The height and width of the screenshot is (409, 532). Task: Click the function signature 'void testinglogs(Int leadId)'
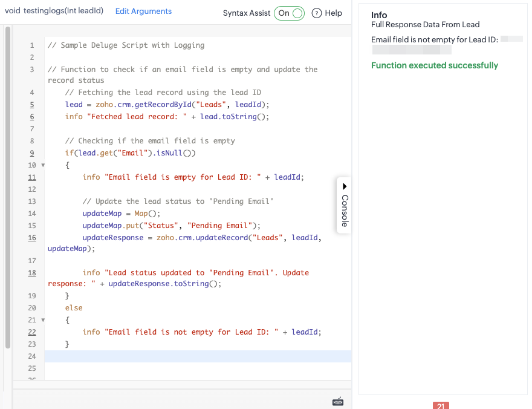click(x=54, y=11)
